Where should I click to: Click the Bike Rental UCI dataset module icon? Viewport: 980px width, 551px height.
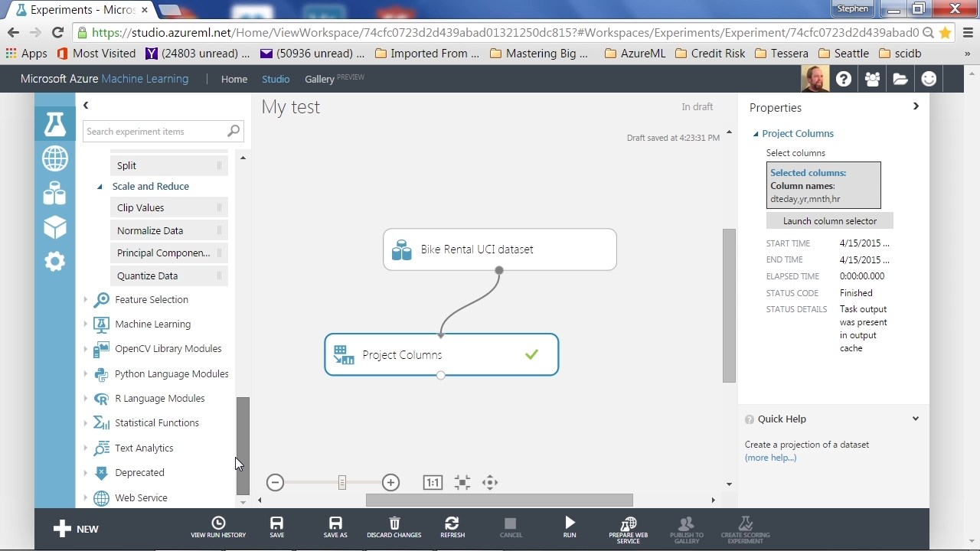click(x=401, y=249)
